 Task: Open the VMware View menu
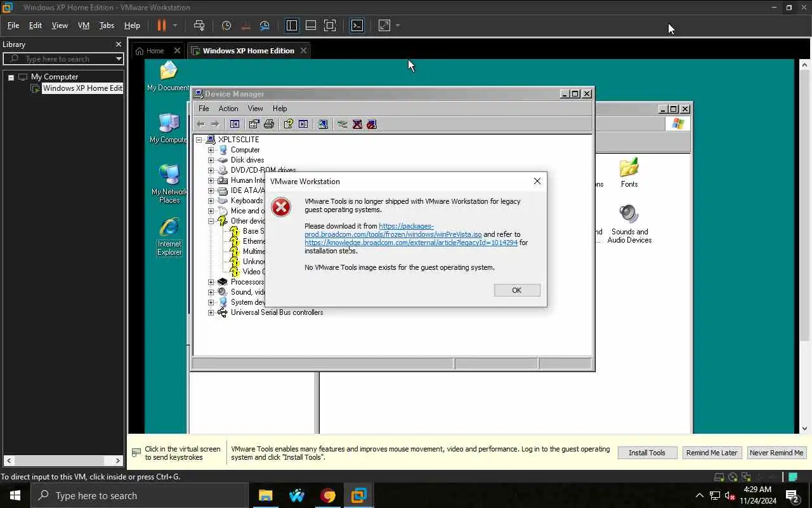(60, 25)
